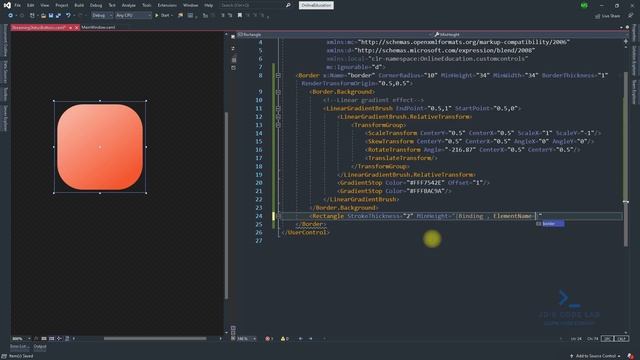
Task: Open the File menu
Action: (x=18, y=5)
